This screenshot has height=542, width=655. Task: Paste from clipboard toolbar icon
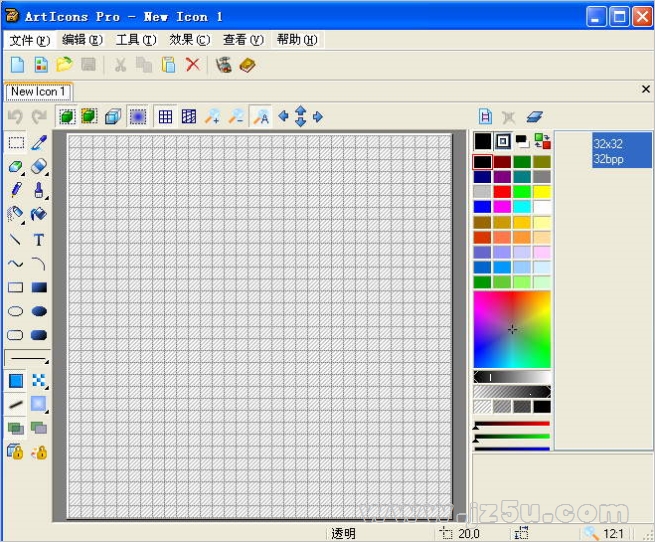pos(168,65)
